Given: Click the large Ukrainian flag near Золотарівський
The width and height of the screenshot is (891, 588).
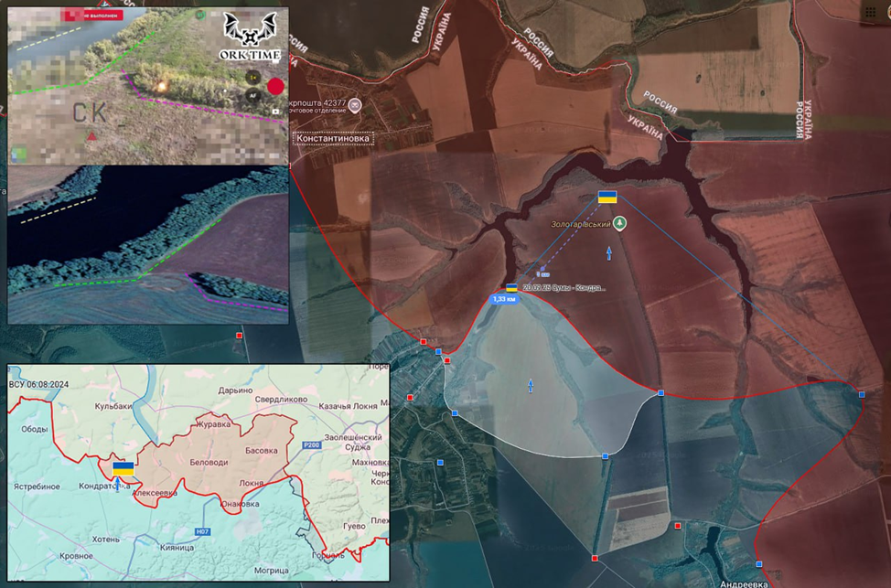Looking at the screenshot, I should coord(607,197).
